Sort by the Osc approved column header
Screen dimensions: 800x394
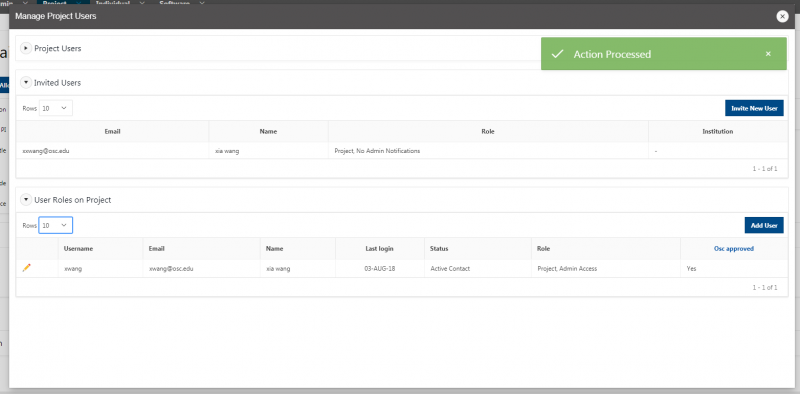point(734,249)
